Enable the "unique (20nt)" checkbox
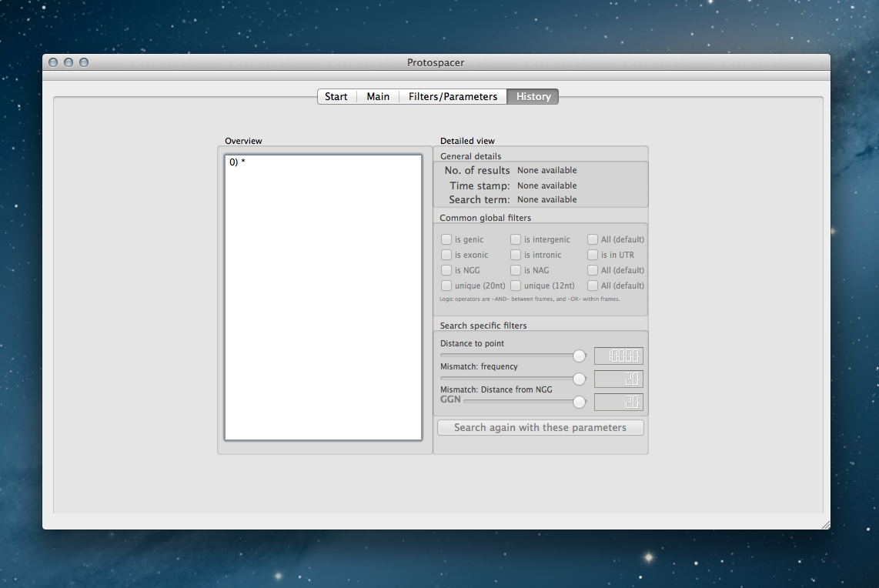 (446, 286)
